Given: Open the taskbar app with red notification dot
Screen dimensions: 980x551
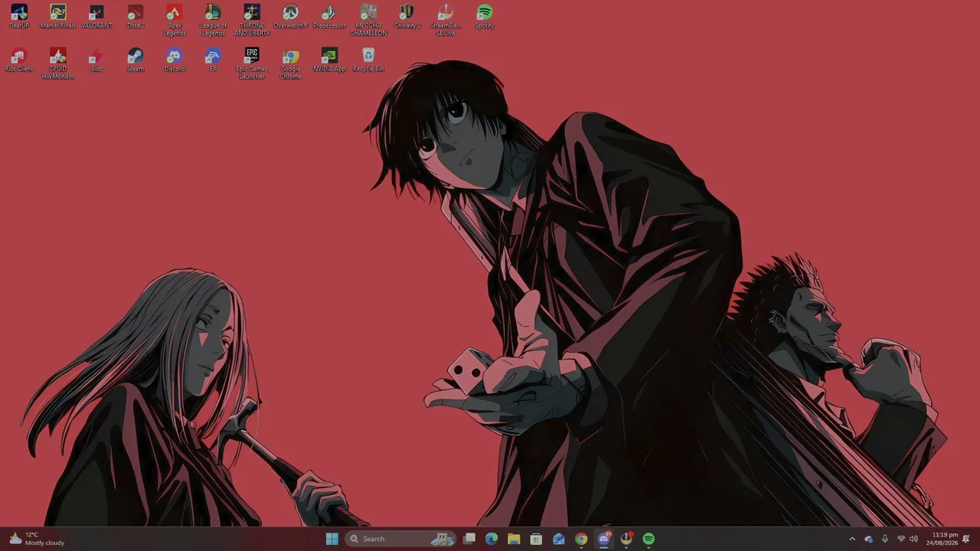Looking at the screenshot, I should click(x=626, y=539).
